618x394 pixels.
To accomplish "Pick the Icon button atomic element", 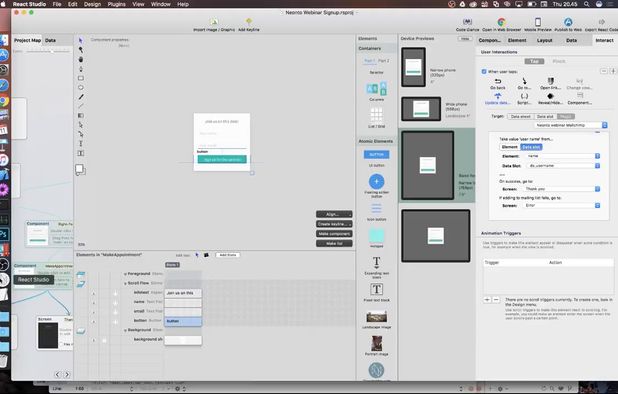I will point(376,208).
